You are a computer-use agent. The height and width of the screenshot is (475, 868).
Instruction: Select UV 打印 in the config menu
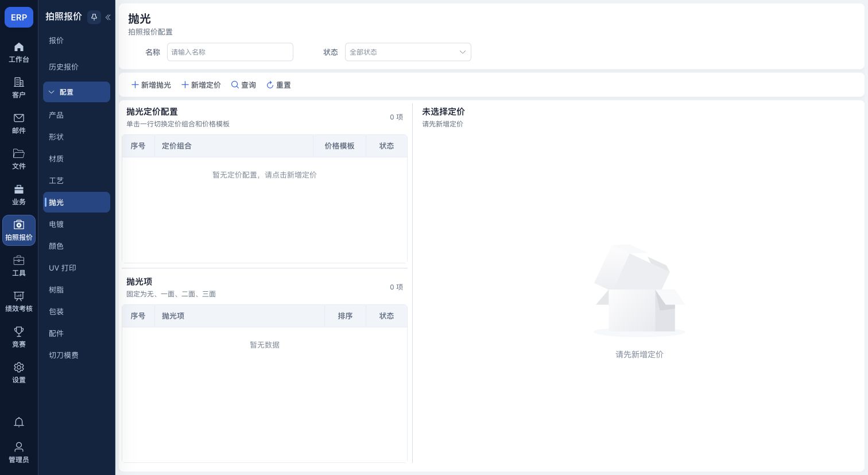tap(76, 268)
